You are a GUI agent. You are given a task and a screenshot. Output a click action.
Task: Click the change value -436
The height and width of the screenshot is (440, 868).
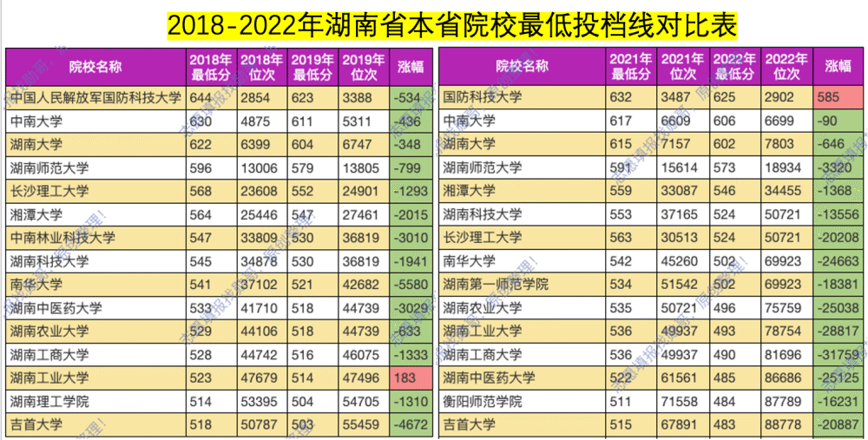click(x=411, y=121)
